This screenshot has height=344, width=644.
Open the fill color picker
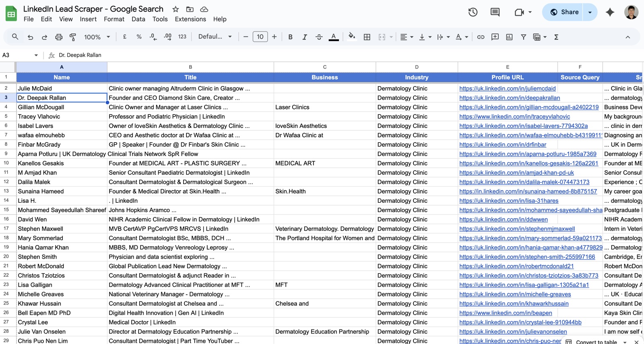tap(351, 37)
